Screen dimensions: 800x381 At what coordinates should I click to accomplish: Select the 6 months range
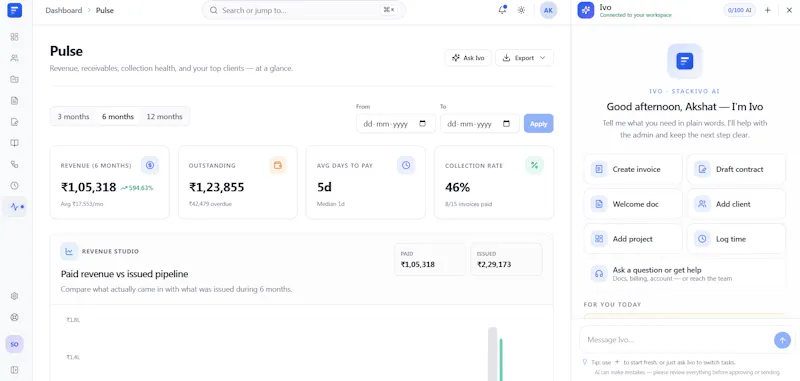118,117
